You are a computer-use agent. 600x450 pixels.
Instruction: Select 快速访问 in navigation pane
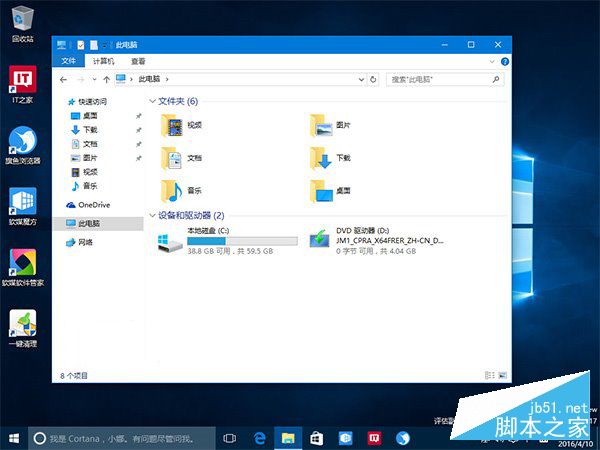(x=87, y=102)
